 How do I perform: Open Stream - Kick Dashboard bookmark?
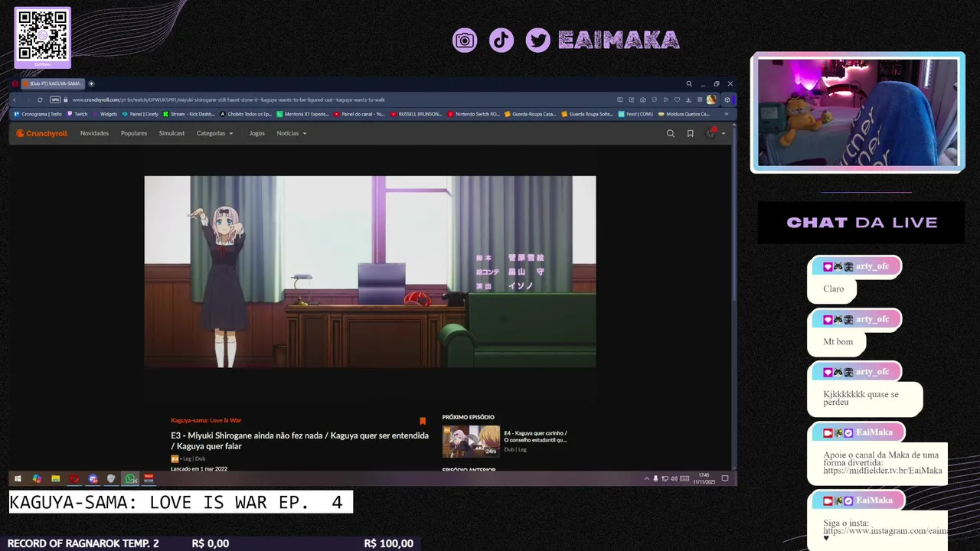[189, 114]
